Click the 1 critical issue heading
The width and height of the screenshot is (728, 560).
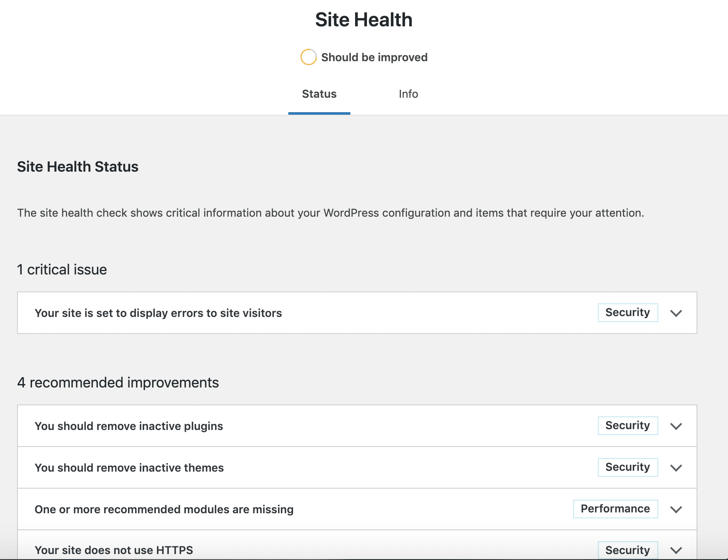click(62, 269)
